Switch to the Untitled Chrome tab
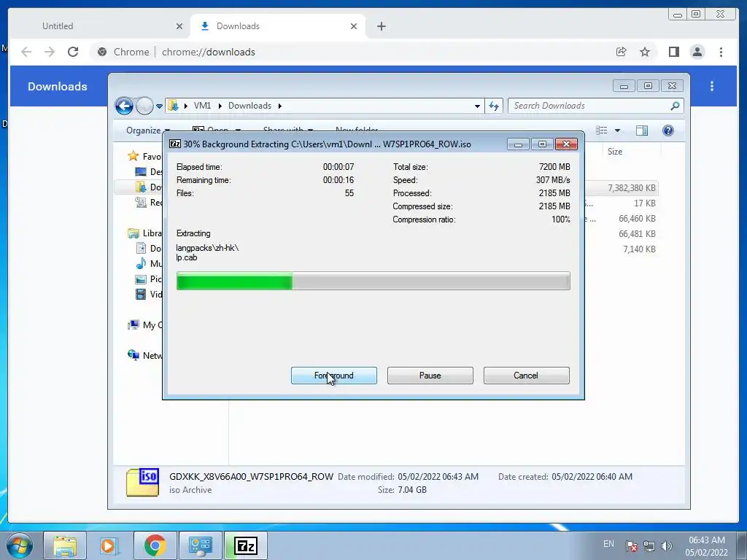This screenshot has height=560, width=747. (x=99, y=26)
